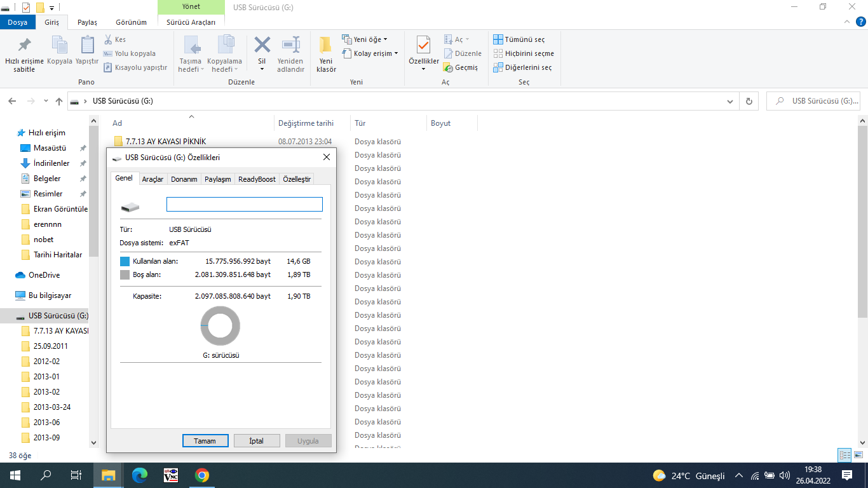Click the Back navigation arrow
The height and width of the screenshot is (488, 868).
click(x=11, y=101)
